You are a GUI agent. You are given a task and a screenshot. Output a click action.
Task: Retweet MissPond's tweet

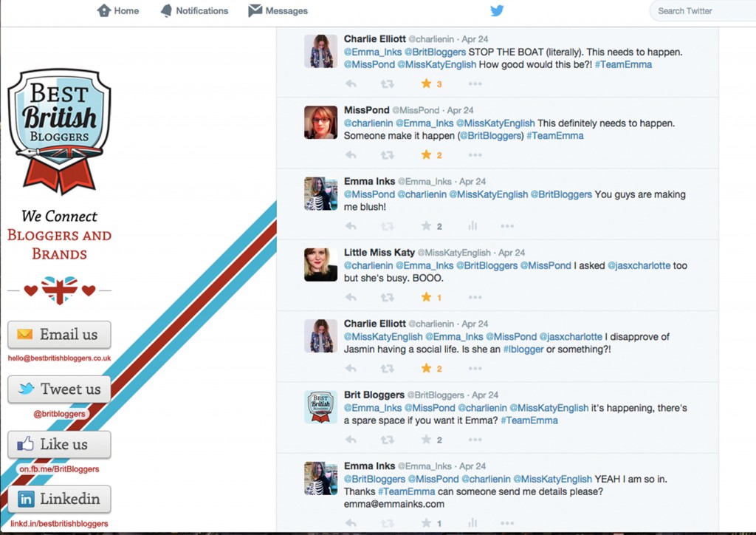tap(387, 155)
